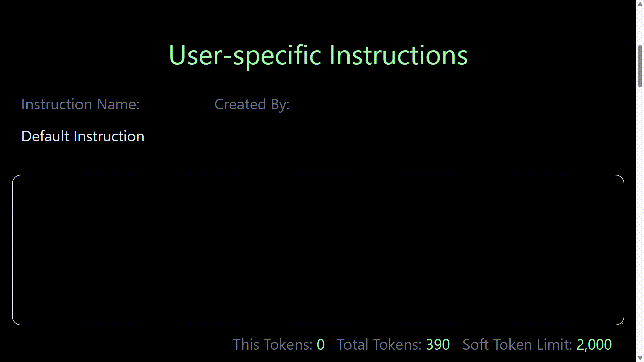The height and width of the screenshot is (362, 644).
Task: Click the border of the instruction box
Action: click(319, 175)
